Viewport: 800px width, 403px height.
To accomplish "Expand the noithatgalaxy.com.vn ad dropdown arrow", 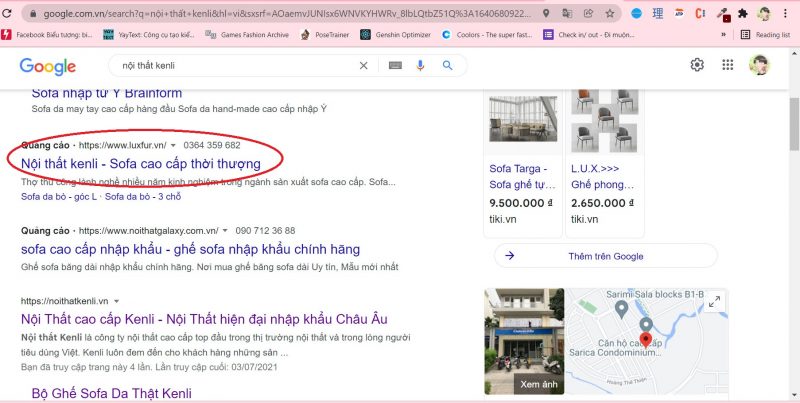I will (x=225, y=231).
